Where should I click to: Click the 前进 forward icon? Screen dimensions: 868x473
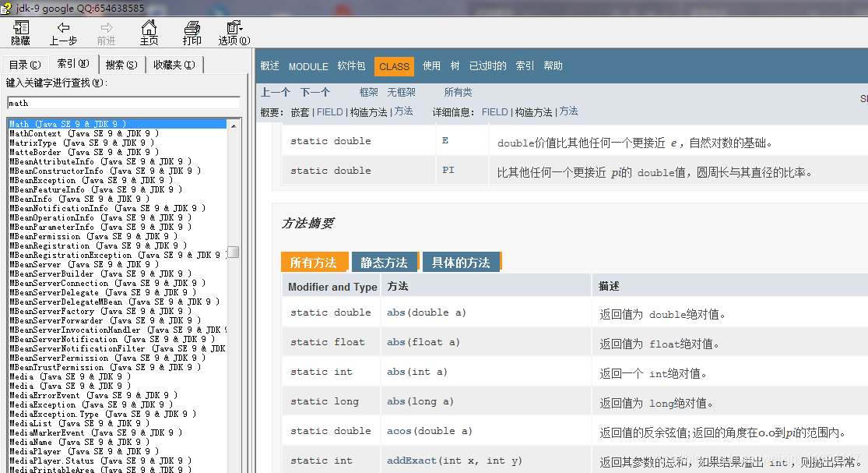tap(106, 33)
